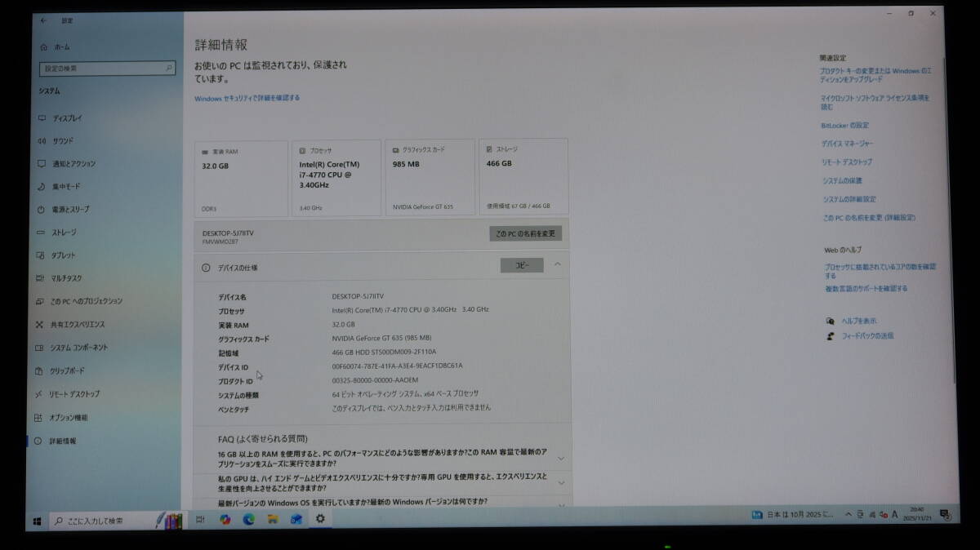The width and height of the screenshot is (980, 550).
Task: Select the プロダクト ID value 00325-80000-00000-AAOEM
Action: [375, 379]
